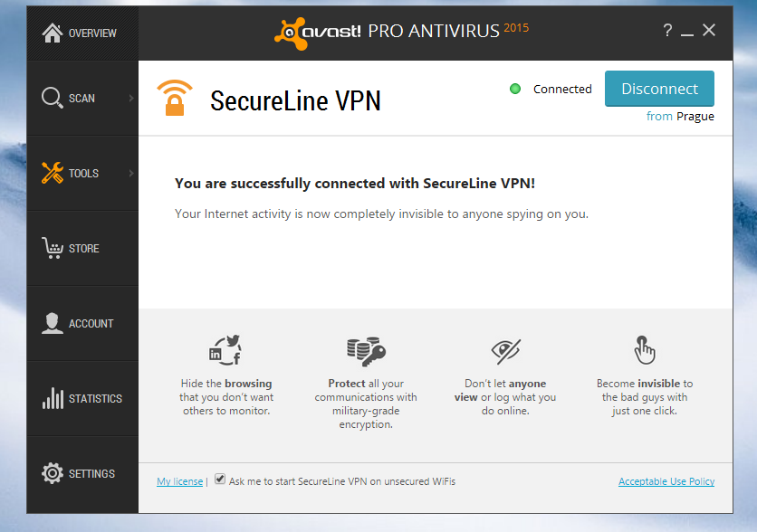The height and width of the screenshot is (532, 757).
Task: Click the Store shopping cart icon
Action: [x=53, y=247]
